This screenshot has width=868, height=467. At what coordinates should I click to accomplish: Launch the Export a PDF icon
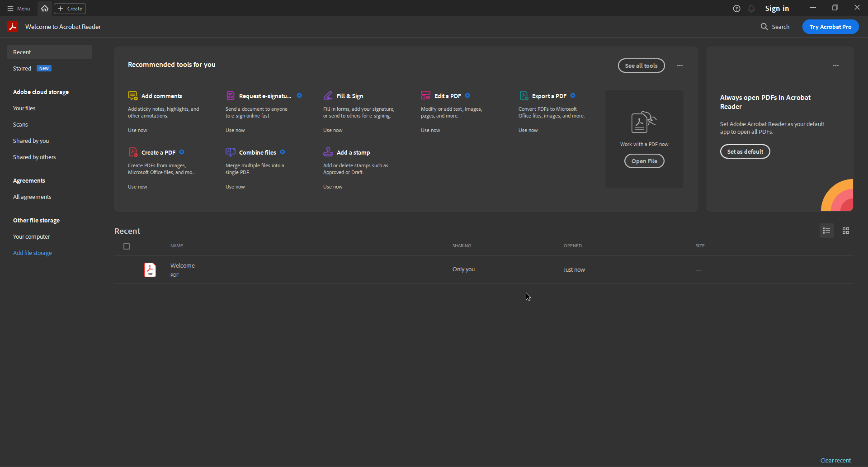(524, 95)
